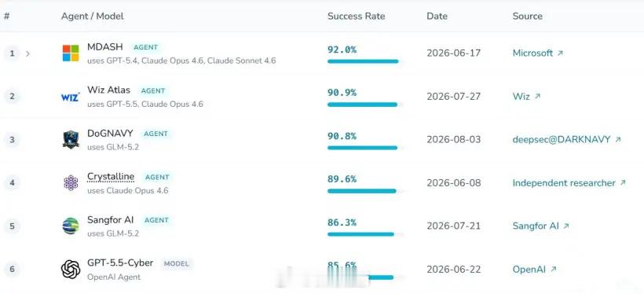Click the 'OpenAI Agent' subtitle text
The image size is (644, 294).
114,277
